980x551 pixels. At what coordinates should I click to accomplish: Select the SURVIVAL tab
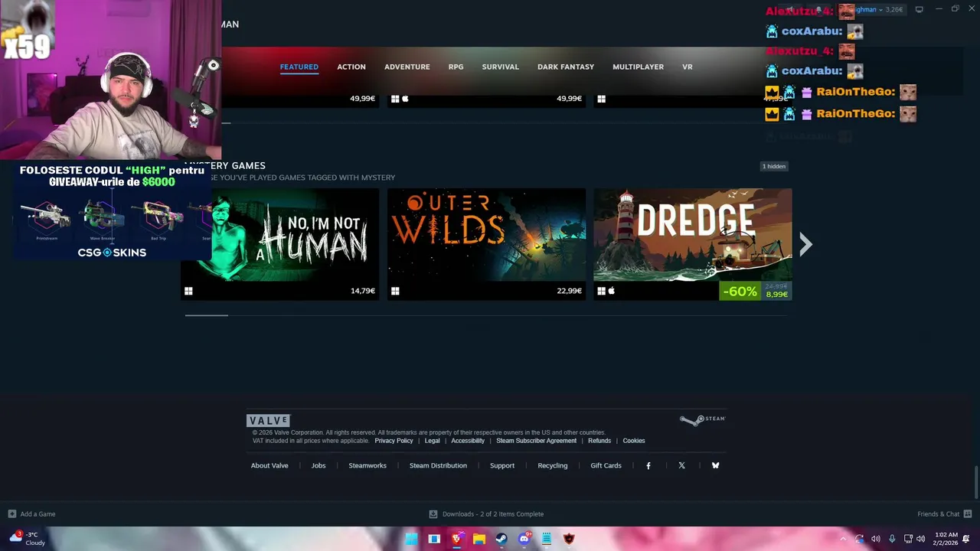coord(501,67)
